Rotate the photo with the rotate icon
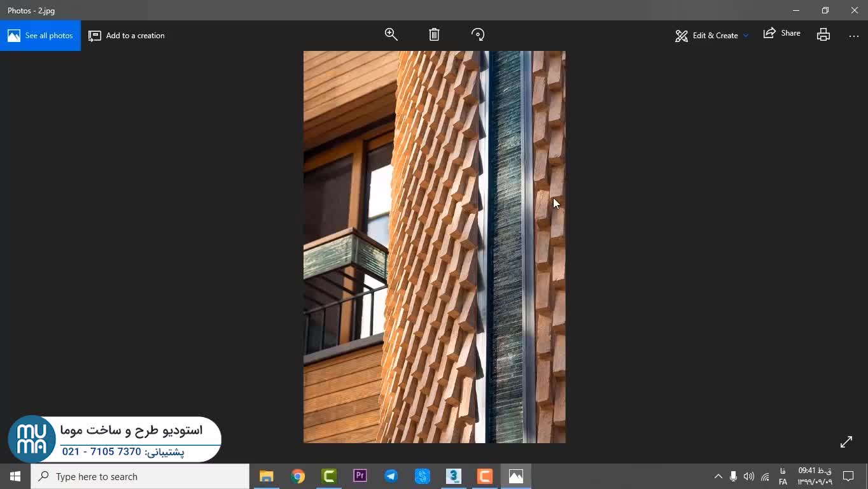The image size is (868, 489). click(x=478, y=35)
